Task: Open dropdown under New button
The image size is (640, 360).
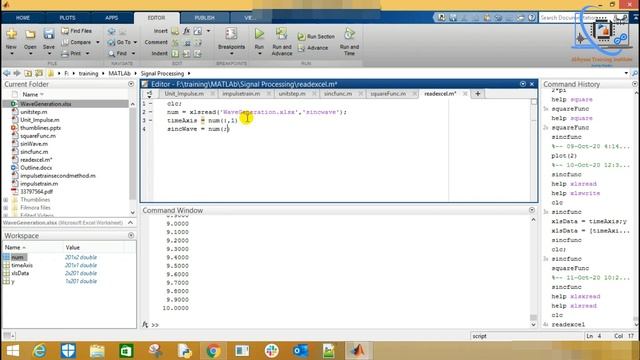Action: pyautogui.click(x=11, y=54)
